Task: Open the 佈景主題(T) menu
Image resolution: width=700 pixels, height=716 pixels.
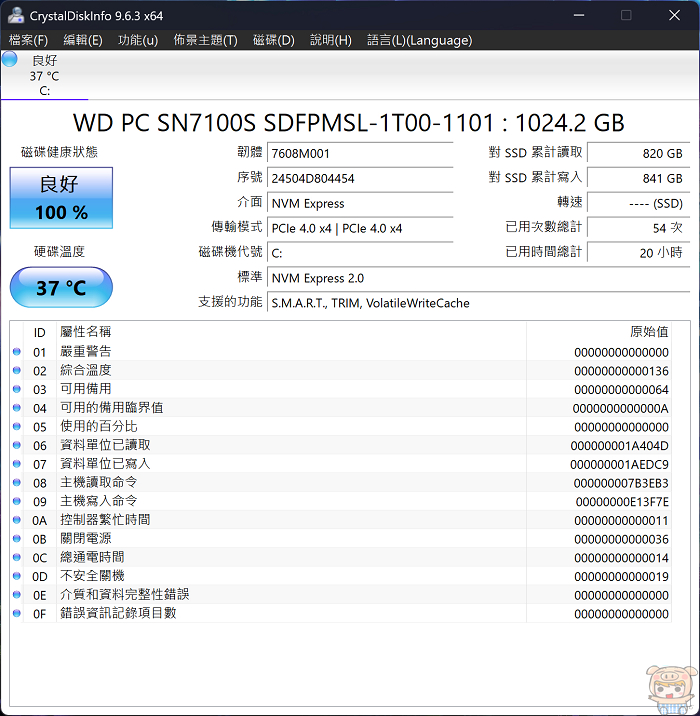Action: tap(205, 40)
